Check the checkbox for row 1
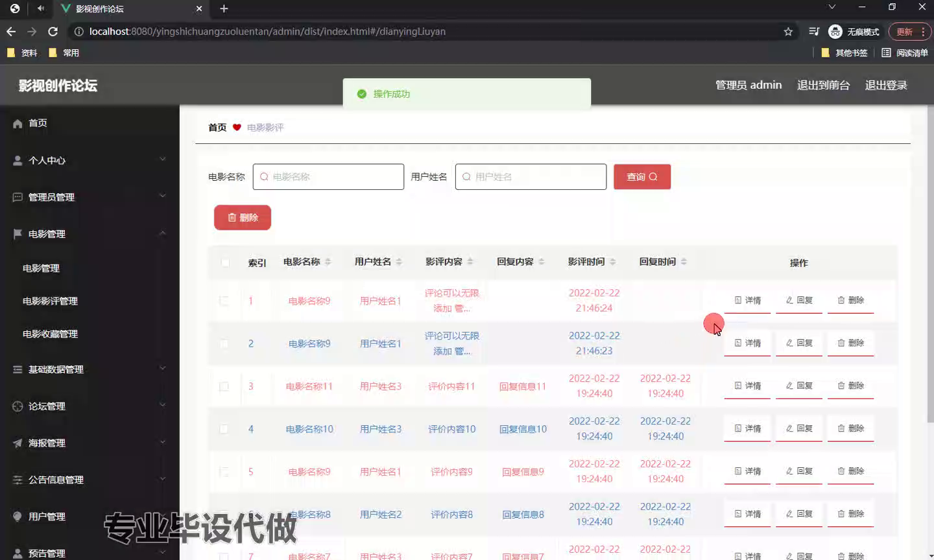The width and height of the screenshot is (934, 560). (224, 301)
